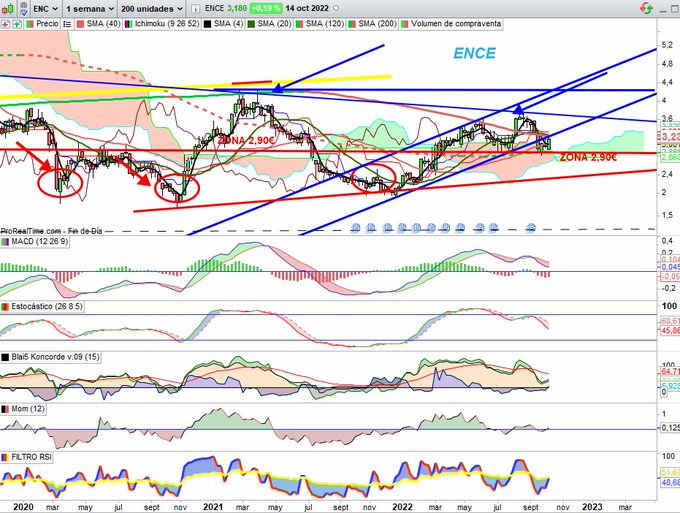
Task: Click the Estocástico panel color icon
Action: coord(5,307)
